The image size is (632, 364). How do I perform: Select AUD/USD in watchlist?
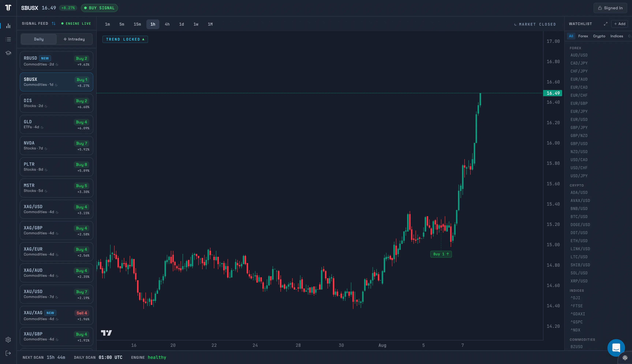pos(579,55)
